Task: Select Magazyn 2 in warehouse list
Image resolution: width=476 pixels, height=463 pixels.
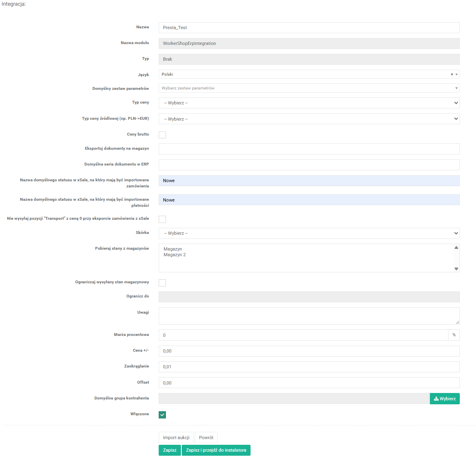Action: (175, 255)
